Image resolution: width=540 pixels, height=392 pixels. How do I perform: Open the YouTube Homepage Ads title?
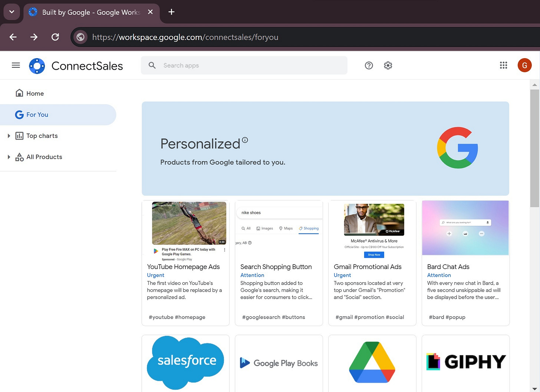tap(183, 267)
